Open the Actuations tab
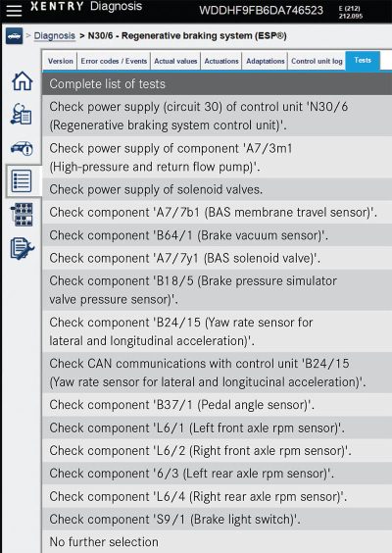Screen dimensions: 392x553 point(221,61)
